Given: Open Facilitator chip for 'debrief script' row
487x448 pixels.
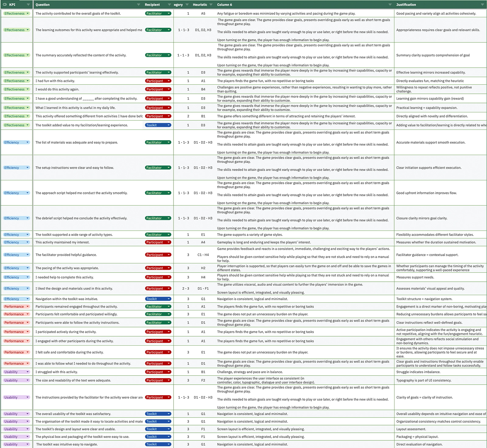Looking at the screenshot, I should pyautogui.click(x=158, y=218).
